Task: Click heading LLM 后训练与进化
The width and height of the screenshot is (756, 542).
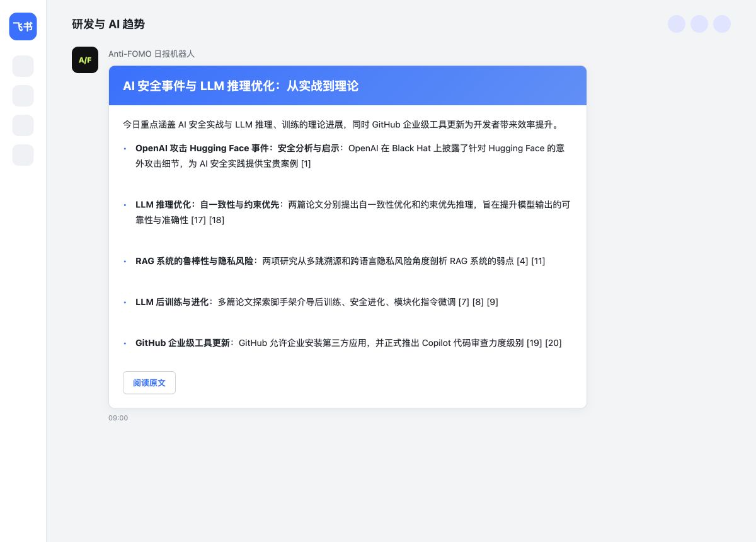Action: pos(172,302)
